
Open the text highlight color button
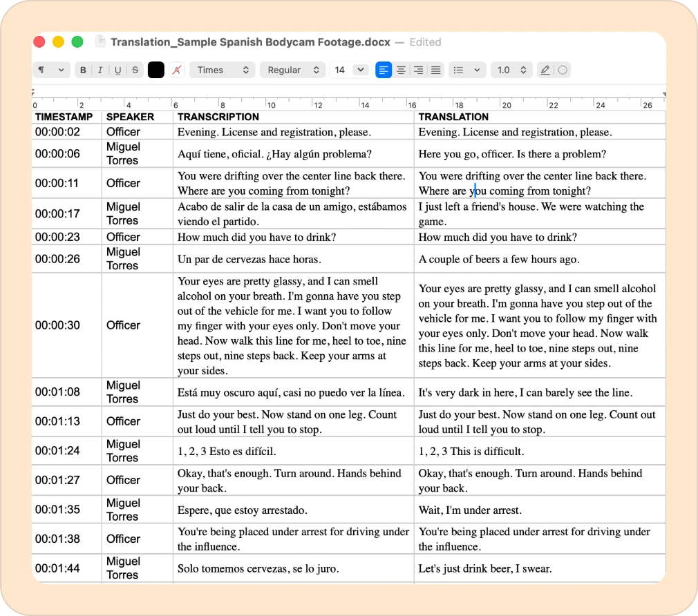click(177, 70)
